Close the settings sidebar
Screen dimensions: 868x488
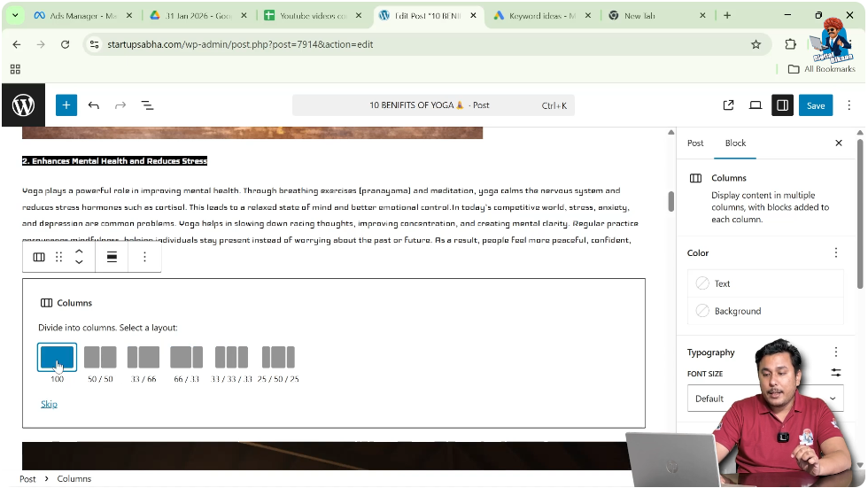[838, 143]
